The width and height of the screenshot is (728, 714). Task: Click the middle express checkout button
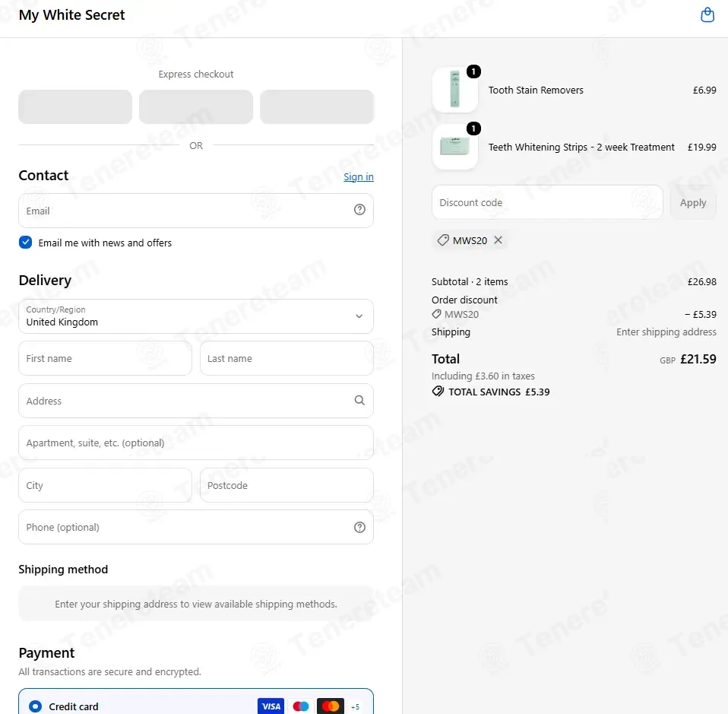click(x=196, y=107)
